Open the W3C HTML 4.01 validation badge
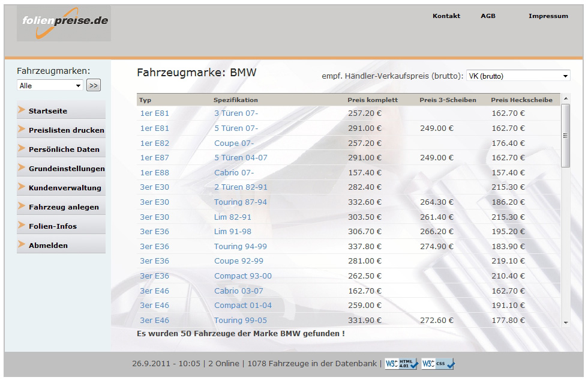588x383 pixels. click(401, 364)
